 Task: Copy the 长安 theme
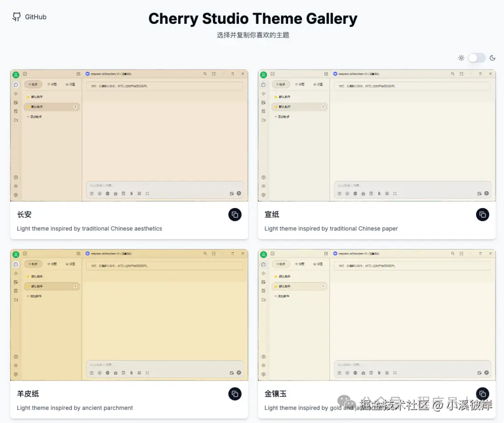pos(235,215)
